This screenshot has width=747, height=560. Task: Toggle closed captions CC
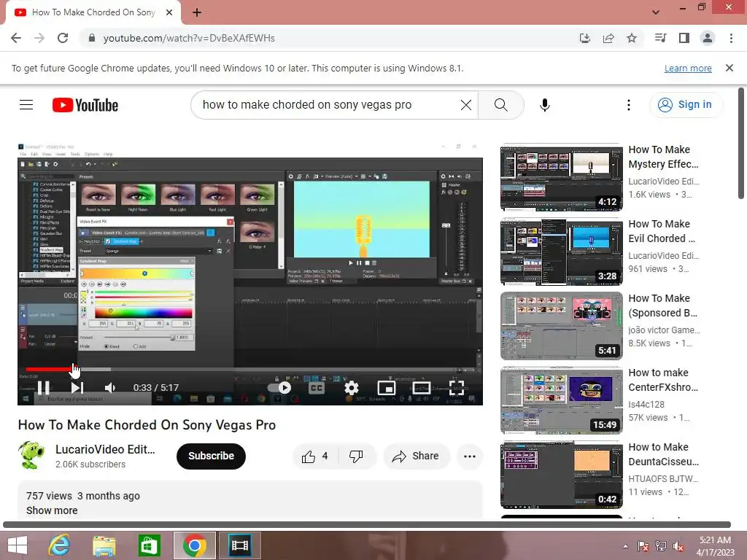317,388
